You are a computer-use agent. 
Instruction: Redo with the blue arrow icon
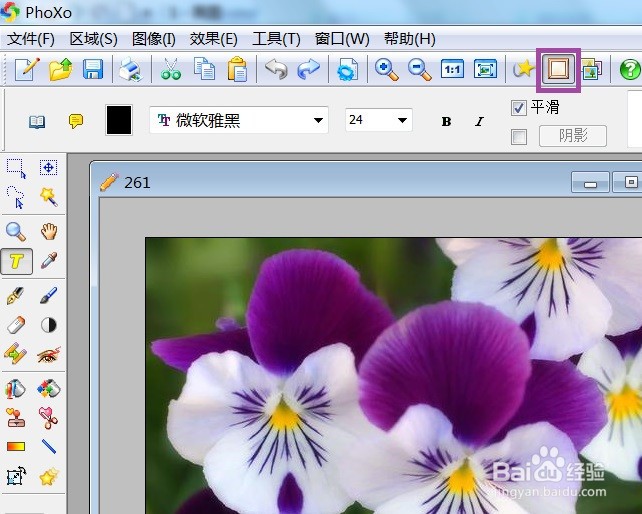[308, 69]
